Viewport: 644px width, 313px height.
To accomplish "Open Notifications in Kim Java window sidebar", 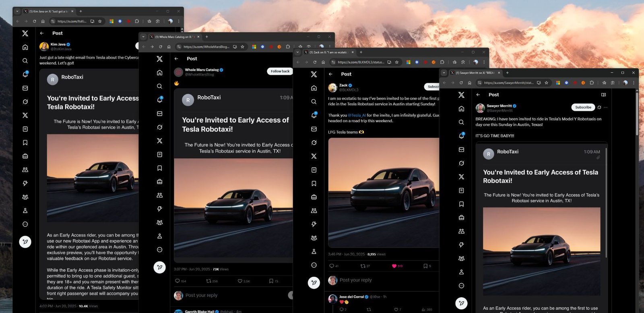I will (x=25, y=75).
